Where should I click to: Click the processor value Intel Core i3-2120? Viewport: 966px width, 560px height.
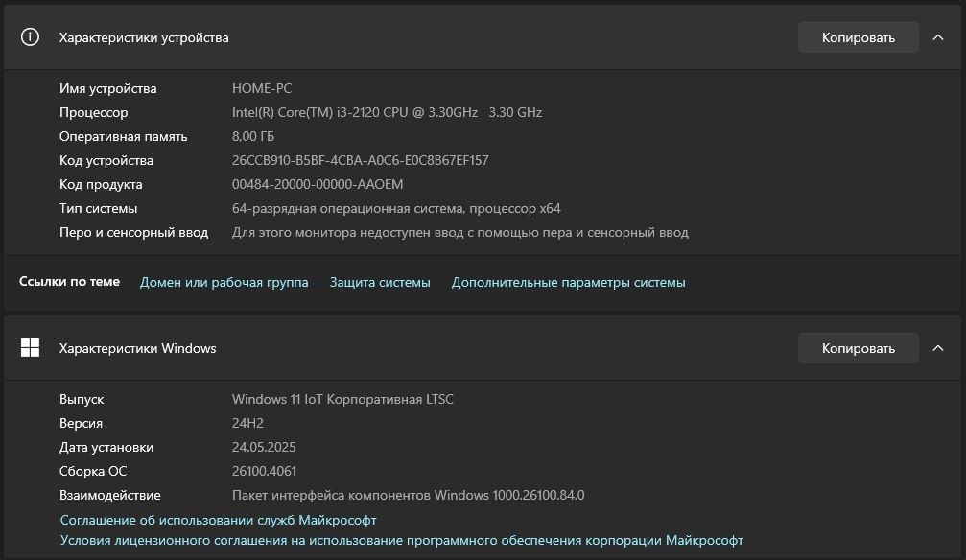pyautogui.click(x=387, y=112)
